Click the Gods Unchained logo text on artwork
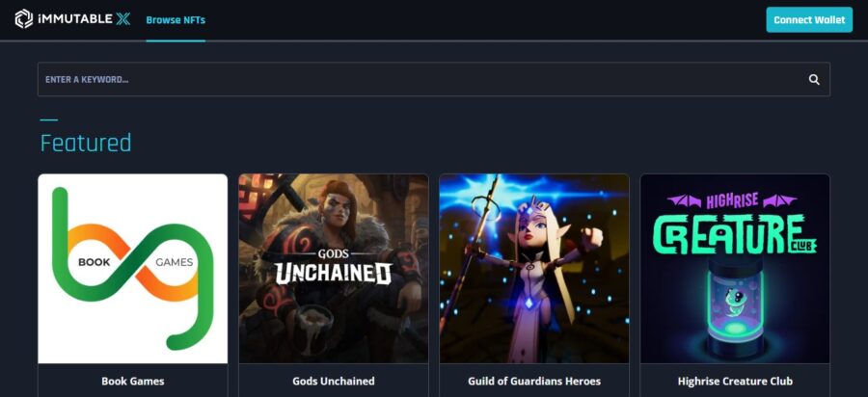The height and width of the screenshot is (397, 868). tap(334, 267)
